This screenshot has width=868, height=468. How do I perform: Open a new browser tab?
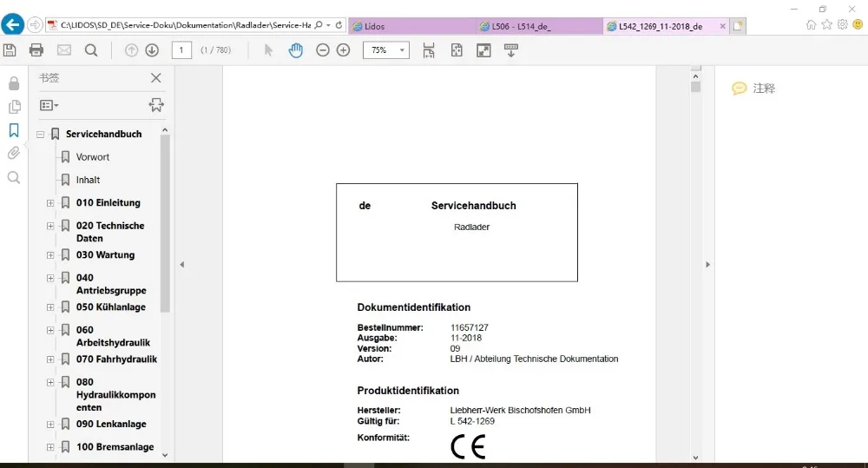[x=738, y=26]
